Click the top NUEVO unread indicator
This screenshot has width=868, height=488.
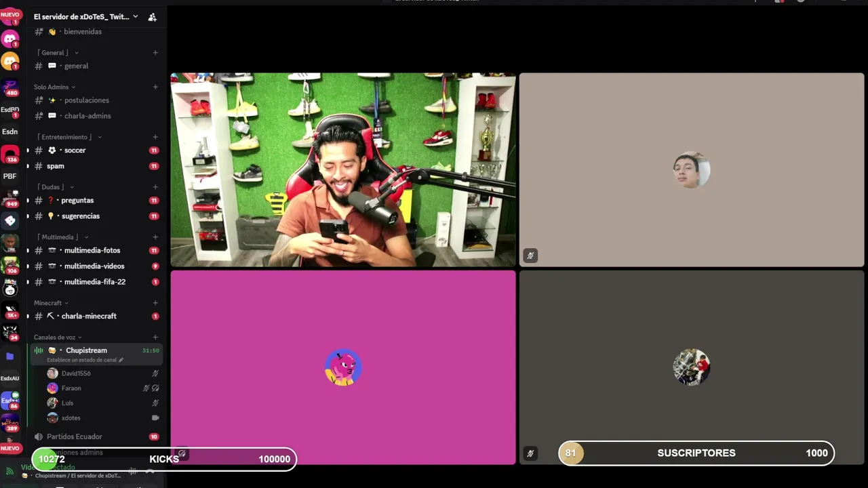(10, 14)
